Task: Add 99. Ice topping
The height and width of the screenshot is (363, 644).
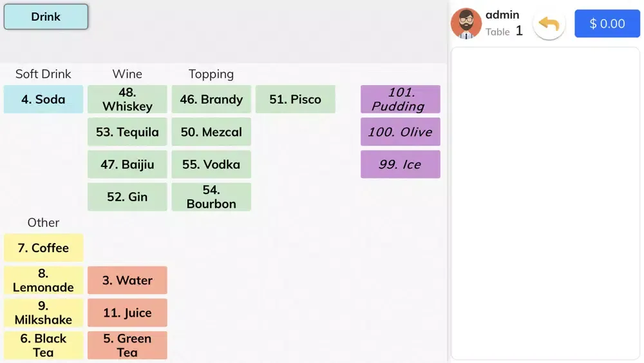Action: coord(400,164)
